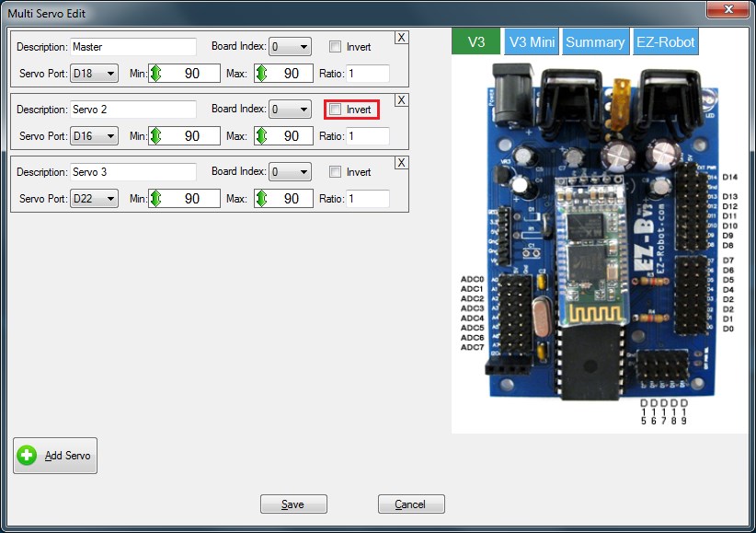Click Servo 3 Max value 90
Screen dimensions: 756x533
292,199
